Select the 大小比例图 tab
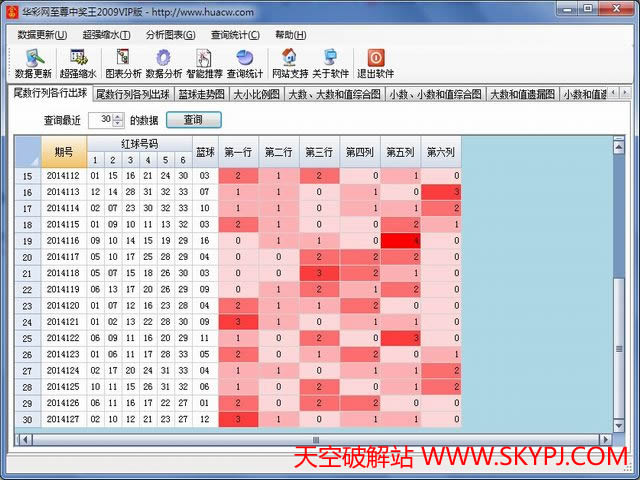Image resolution: width=640 pixels, height=480 pixels. click(x=256, y=95)
